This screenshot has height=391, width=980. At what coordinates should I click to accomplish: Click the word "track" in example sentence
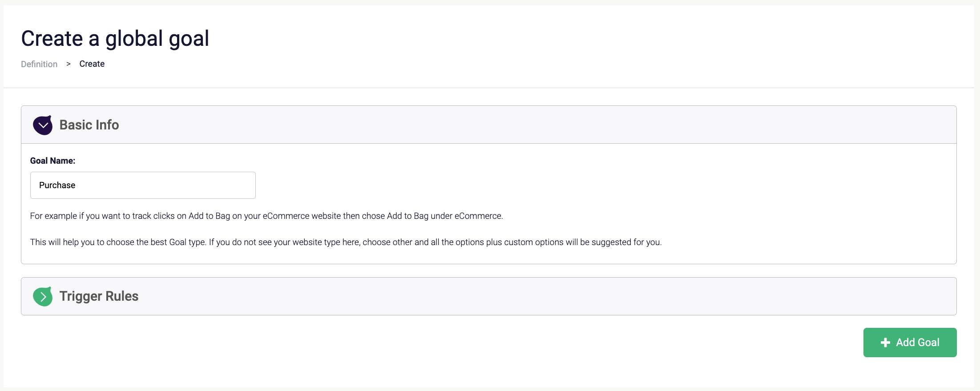point(141,216)
